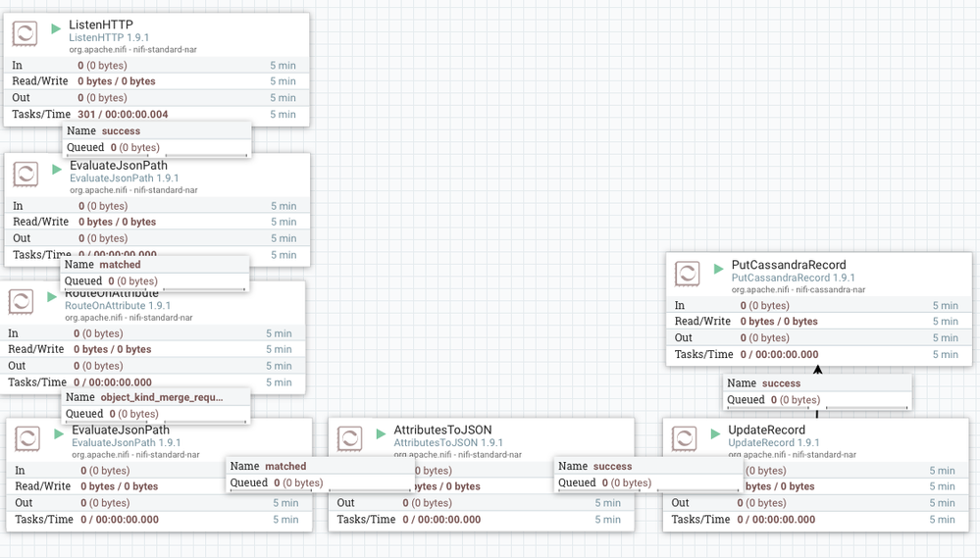Click RouteOnAttribute Tasks/Time value
The image size is (980, 558).
(113, 382)
